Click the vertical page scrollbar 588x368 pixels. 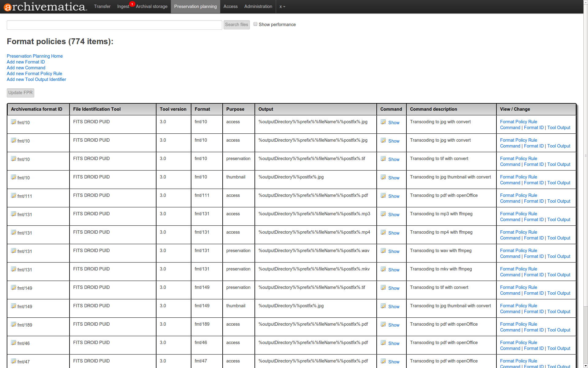(x=585, y=156)
